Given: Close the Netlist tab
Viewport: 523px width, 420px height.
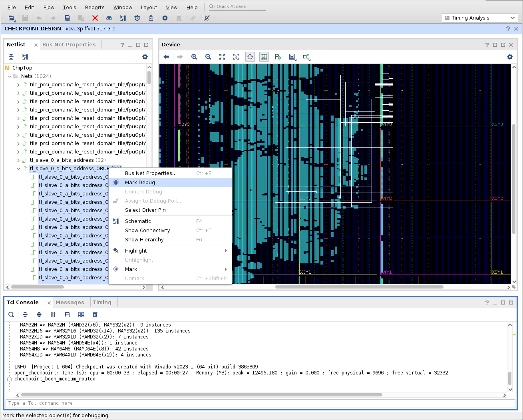Looking at the screenshot, I should click(x=36, y=45).
